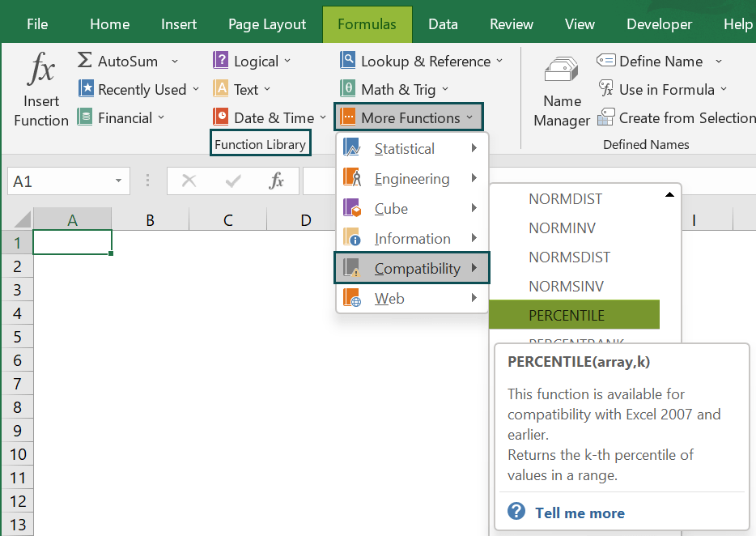756x536 pixels.
Task: Click the Web globe book icon
Action: [351, 297]
